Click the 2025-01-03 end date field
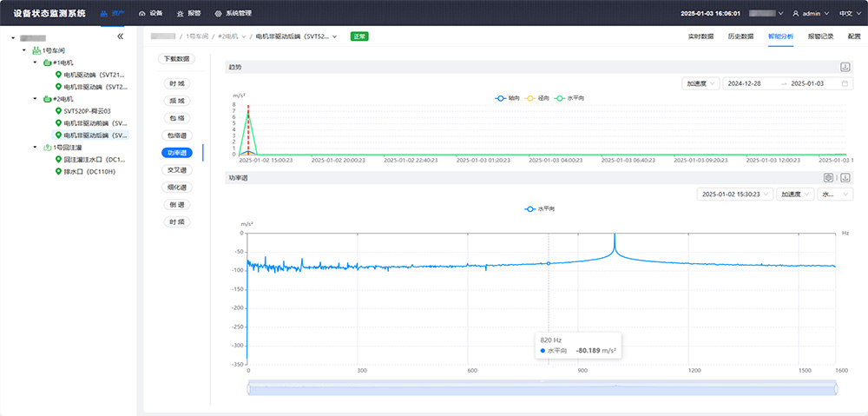868x416 pixels. pos(807,83)
